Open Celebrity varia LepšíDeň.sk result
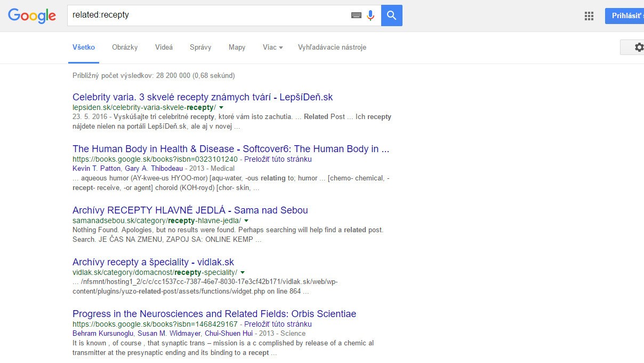Screen dimensions: 644x363 tap(203, 97)
